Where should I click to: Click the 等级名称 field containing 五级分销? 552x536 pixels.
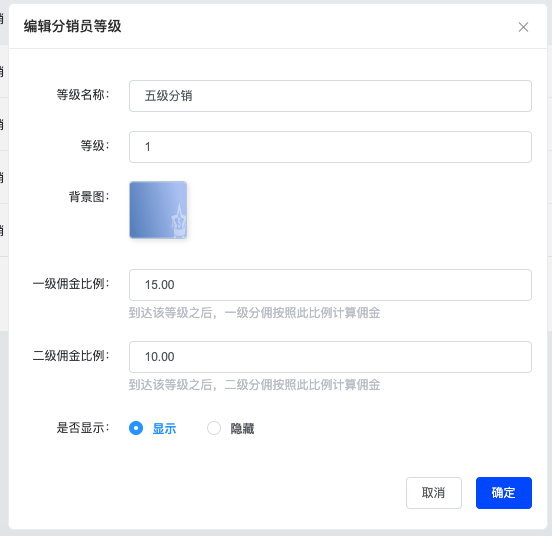(330, 96)
